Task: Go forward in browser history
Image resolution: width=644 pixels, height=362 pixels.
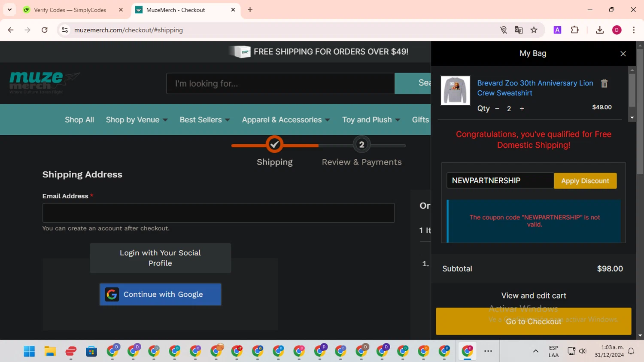Action: pos(27,30)
